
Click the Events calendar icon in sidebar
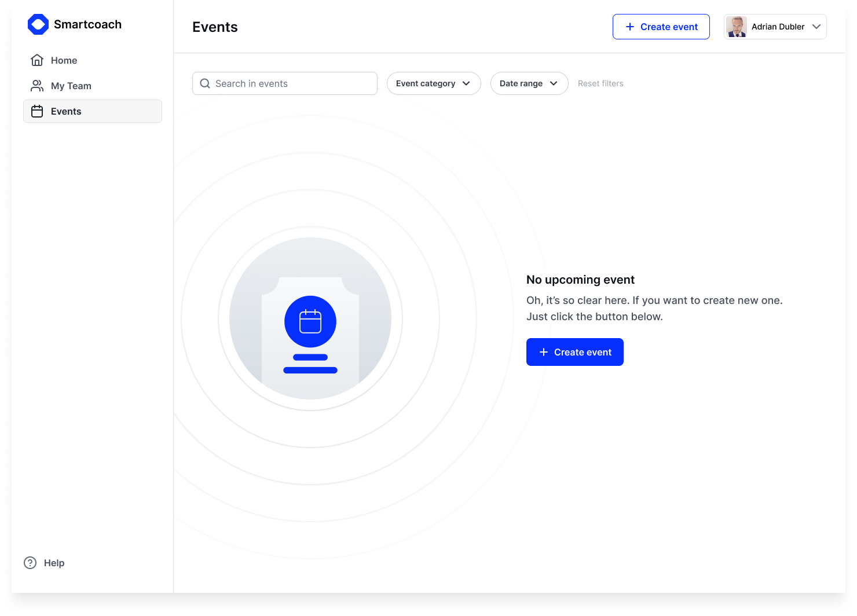37,111
